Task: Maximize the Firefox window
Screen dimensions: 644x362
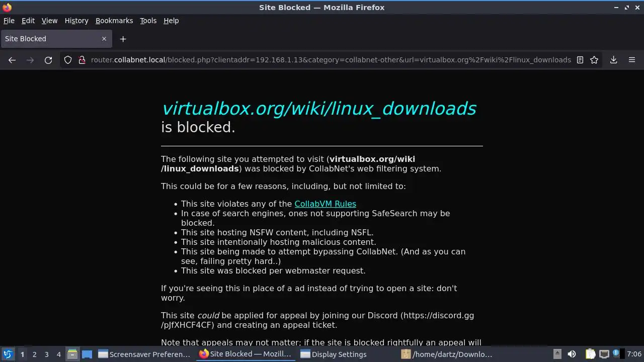Action: (627, 8)
